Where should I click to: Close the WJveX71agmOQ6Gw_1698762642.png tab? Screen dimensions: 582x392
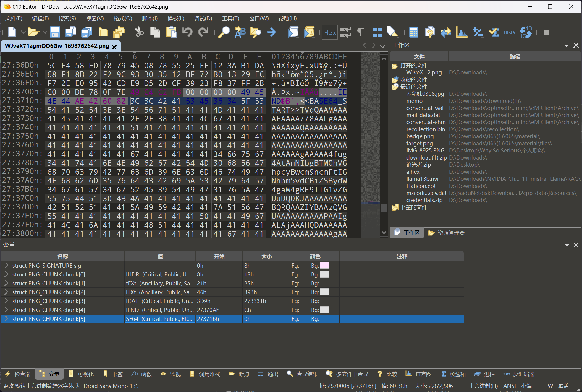[x=114, y=47]
